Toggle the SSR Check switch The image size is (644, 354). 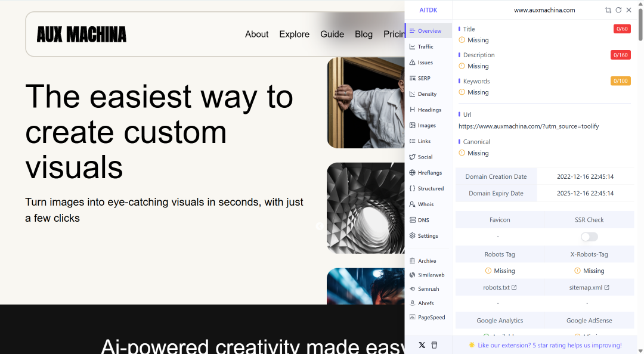[589, 237]
